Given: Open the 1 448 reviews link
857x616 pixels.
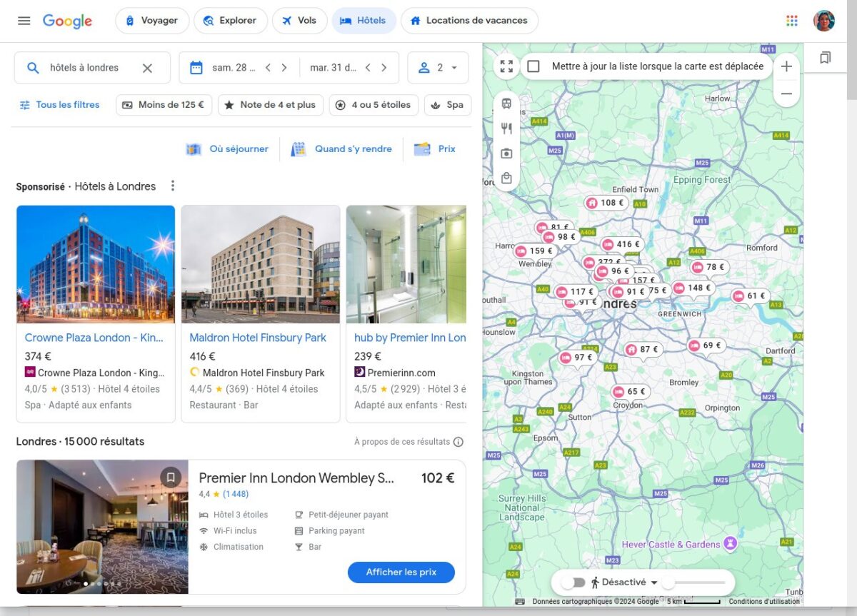Looking at the screenshot, I should tap(236, 494).
